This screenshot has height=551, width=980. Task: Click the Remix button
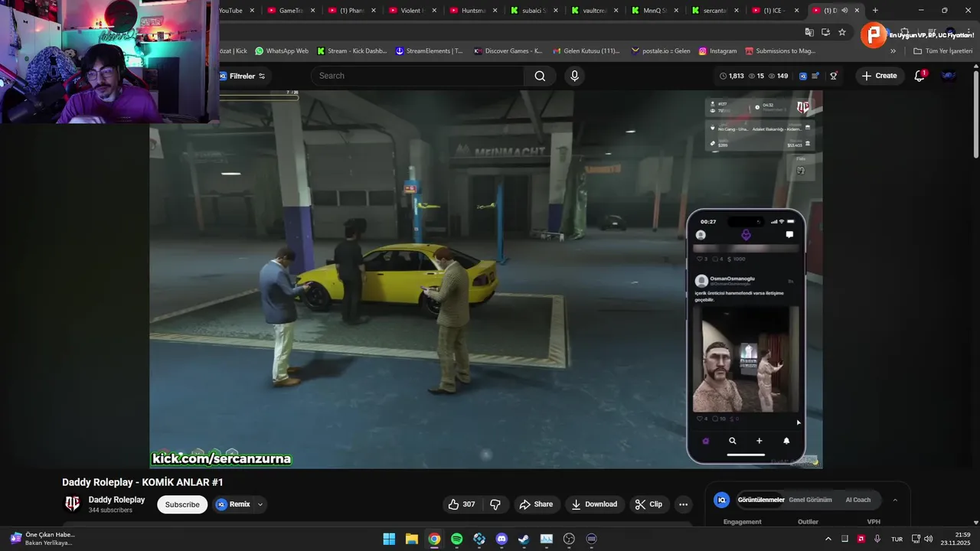[233, 504]
